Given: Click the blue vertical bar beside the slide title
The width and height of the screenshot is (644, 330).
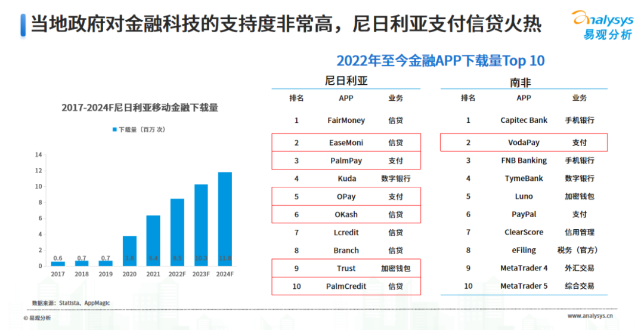Looking at the screenshot, I should (22, 24).
